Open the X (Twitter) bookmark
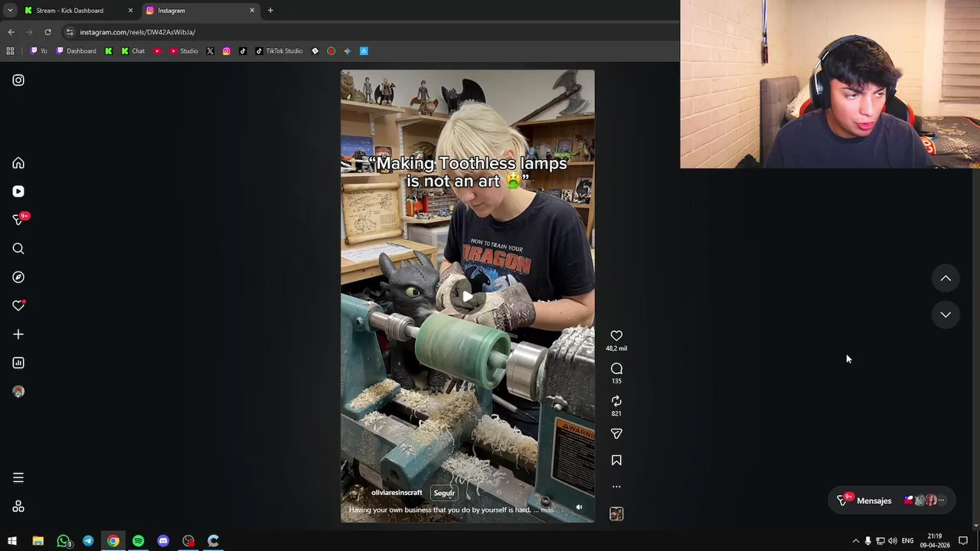Screen dimensions: 980x551 210,51
